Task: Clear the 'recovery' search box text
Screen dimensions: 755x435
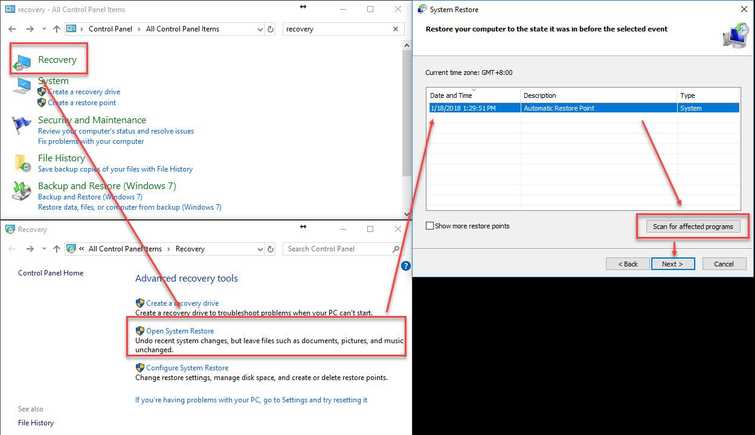Action: point(395,29)
